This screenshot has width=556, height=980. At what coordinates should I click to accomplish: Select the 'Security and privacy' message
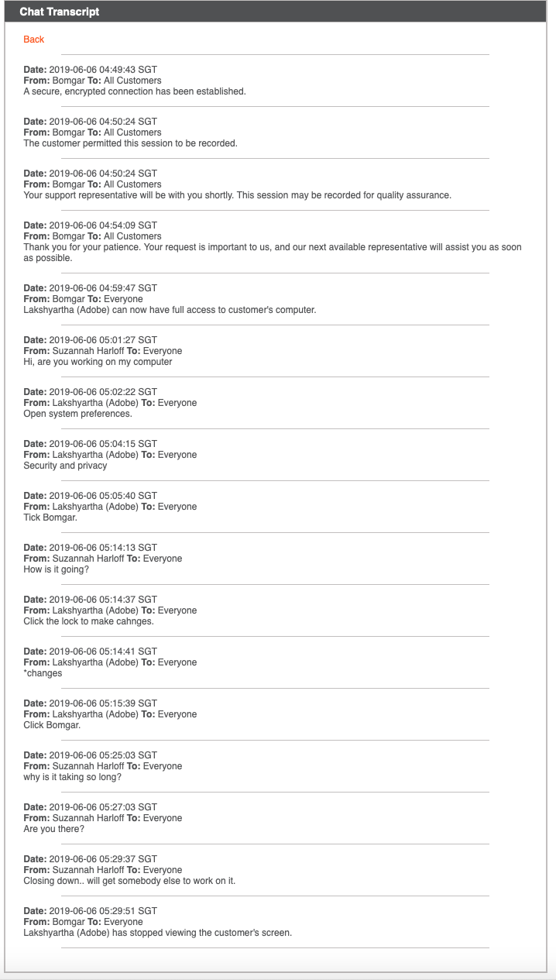(x=63, y=465)
